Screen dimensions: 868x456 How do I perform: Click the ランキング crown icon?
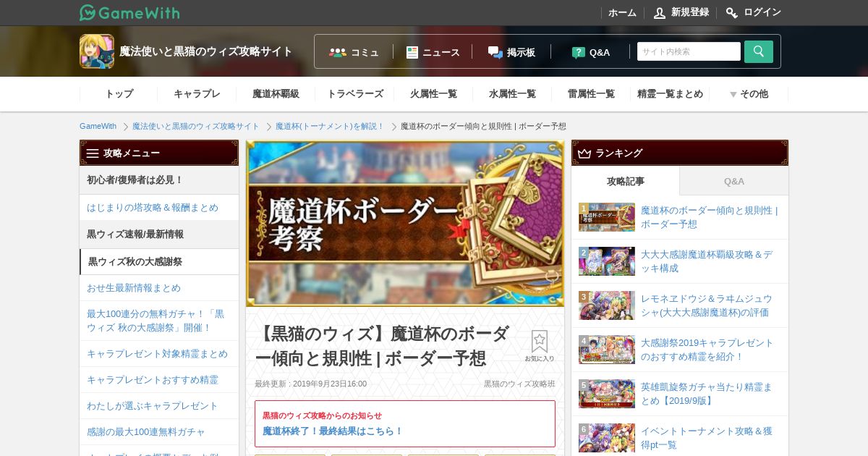point(584,153)
